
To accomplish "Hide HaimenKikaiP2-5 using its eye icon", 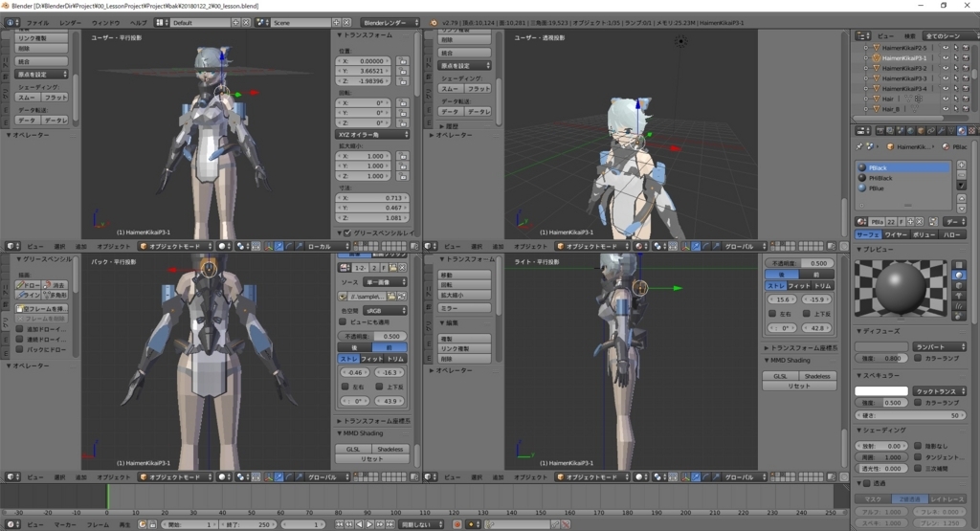I will click(x=946, y=48).
